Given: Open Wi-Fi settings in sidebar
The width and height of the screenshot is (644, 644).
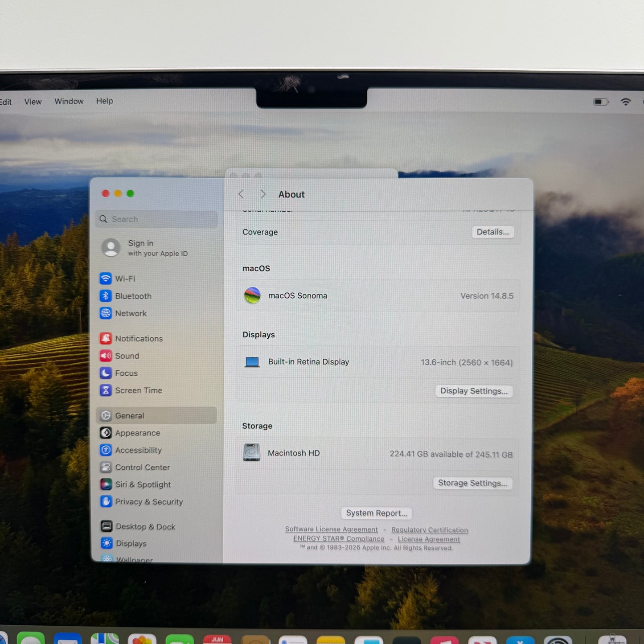Looking at the screenshot, I should tap(118, 279).
